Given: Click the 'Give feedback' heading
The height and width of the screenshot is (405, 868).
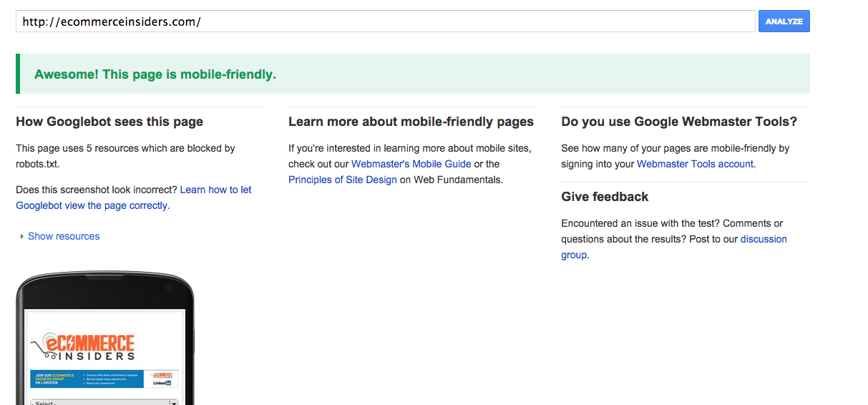Looking at the screenshot, I should click(x=605, y=197).
